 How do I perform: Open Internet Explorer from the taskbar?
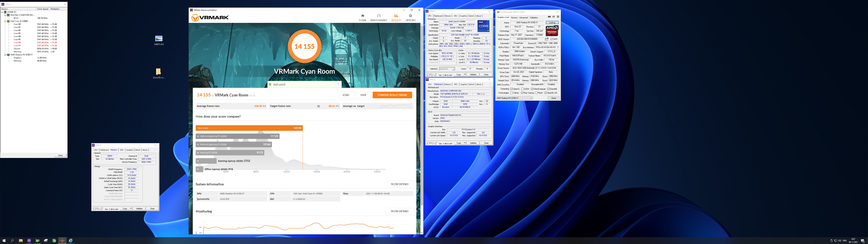tap(71, 241)
